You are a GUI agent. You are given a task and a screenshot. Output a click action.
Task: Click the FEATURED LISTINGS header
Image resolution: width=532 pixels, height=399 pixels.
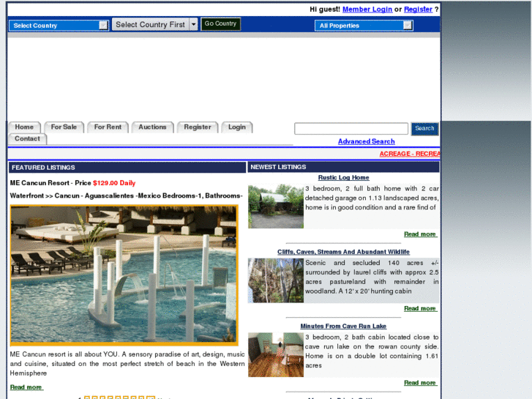tap(127, 168)
